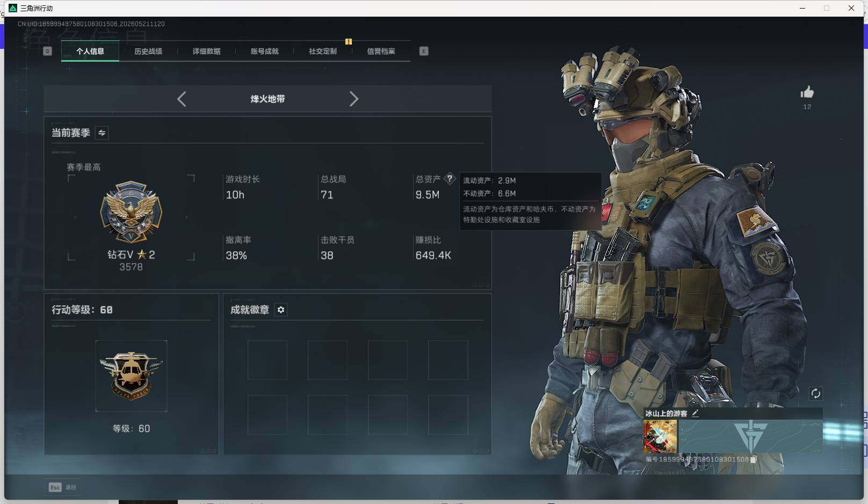Click the 钻石V rank label
The image size is (868, 504).
pos(131,254)
